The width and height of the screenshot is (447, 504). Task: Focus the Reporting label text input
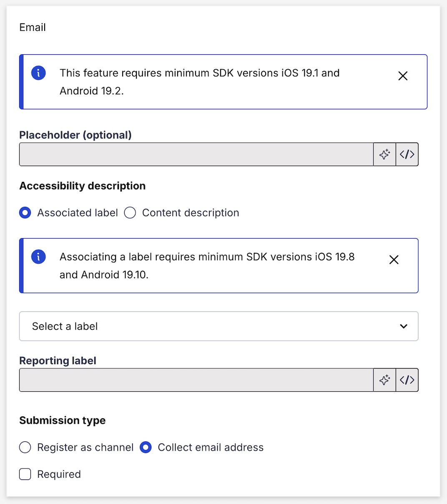pos(196,380)
